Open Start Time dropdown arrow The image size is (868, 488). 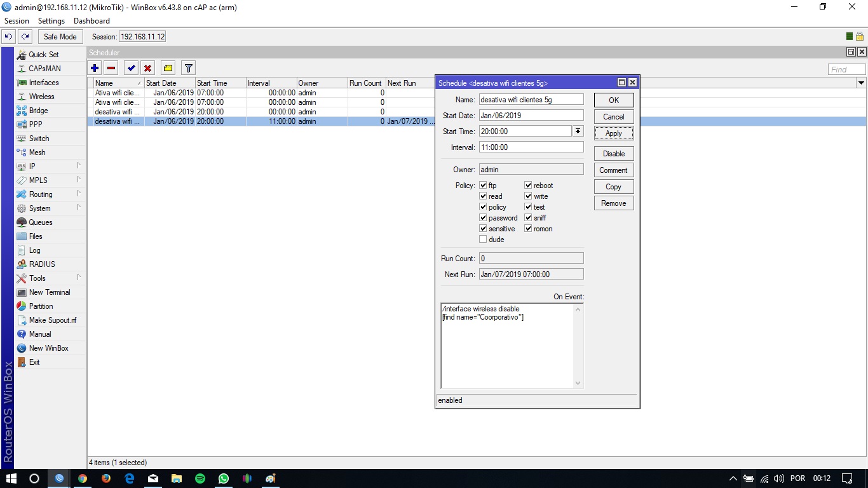(x=578, y=132)
